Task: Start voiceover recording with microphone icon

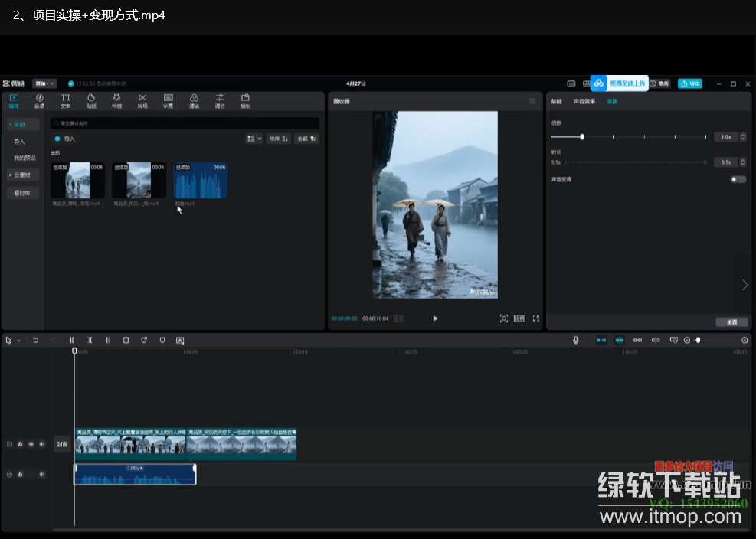Action: pyautogui.click(x=576, y=341)
